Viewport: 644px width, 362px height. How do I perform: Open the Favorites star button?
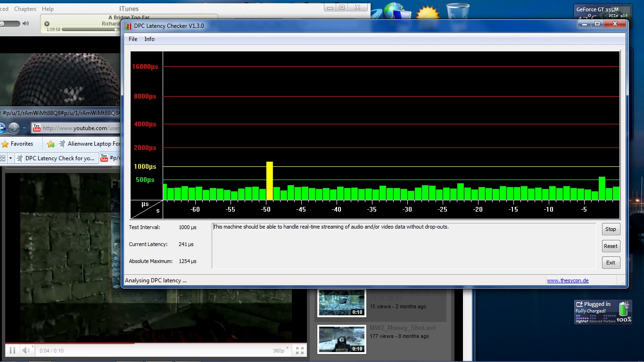17,144
